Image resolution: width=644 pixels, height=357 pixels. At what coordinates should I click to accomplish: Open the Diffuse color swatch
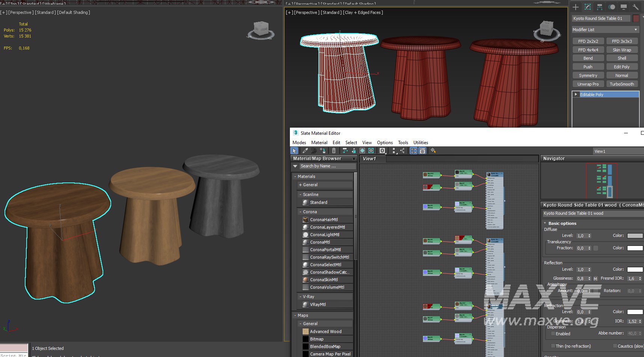635,236
